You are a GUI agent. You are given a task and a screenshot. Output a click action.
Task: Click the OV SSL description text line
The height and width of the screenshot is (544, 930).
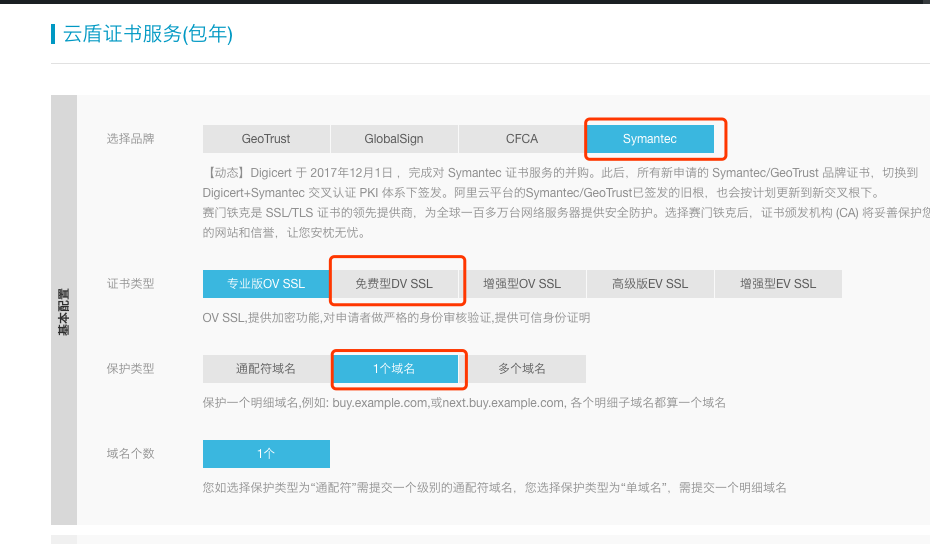click(396, 318)
